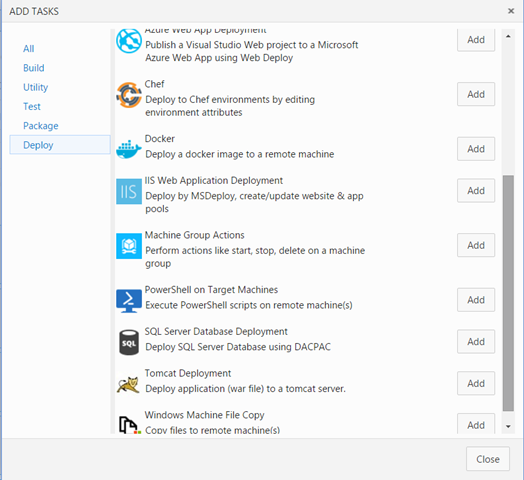The height and width of the screenshot is (480, 524).
Task: Click 'Deploy SQL Server Database using DACPAC' description
Action: tap(238, 347)
